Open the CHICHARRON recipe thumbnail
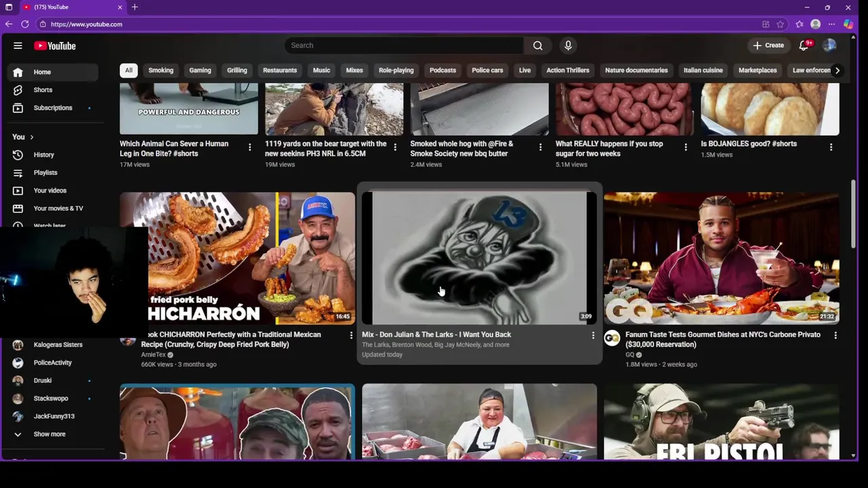 tap(237, 258)
